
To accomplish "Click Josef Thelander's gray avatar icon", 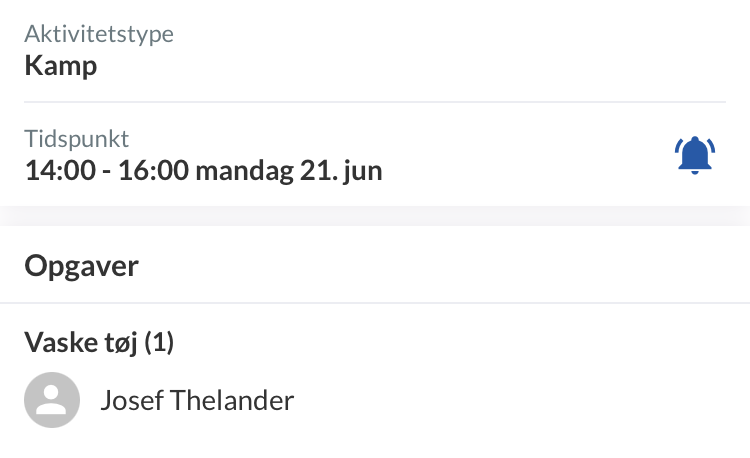I will (52, 401).
